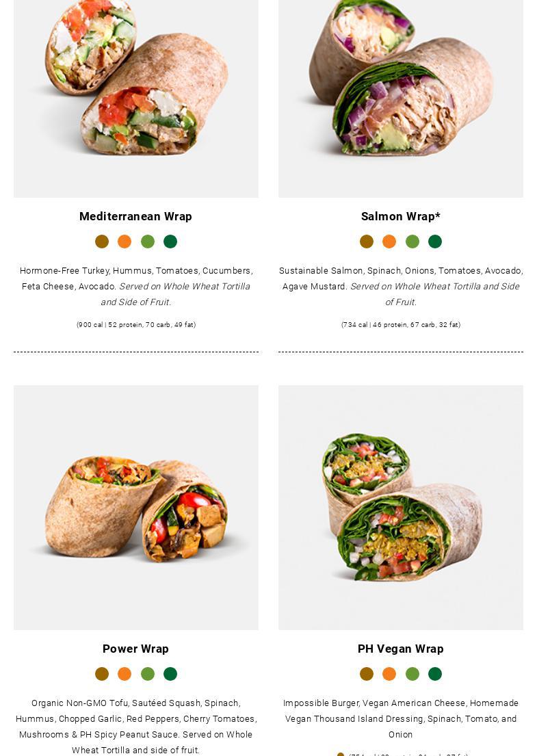Click the Mediterranean Wrap title

135,216
